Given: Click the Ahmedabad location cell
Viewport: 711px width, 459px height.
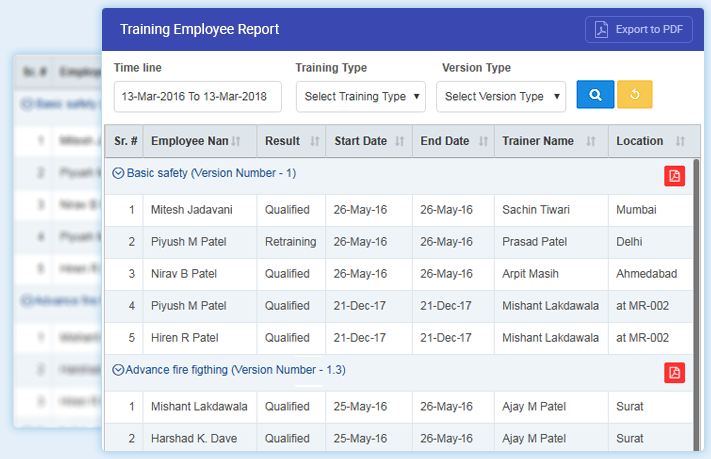Looking at the screenshot, I should pos(651,274).
